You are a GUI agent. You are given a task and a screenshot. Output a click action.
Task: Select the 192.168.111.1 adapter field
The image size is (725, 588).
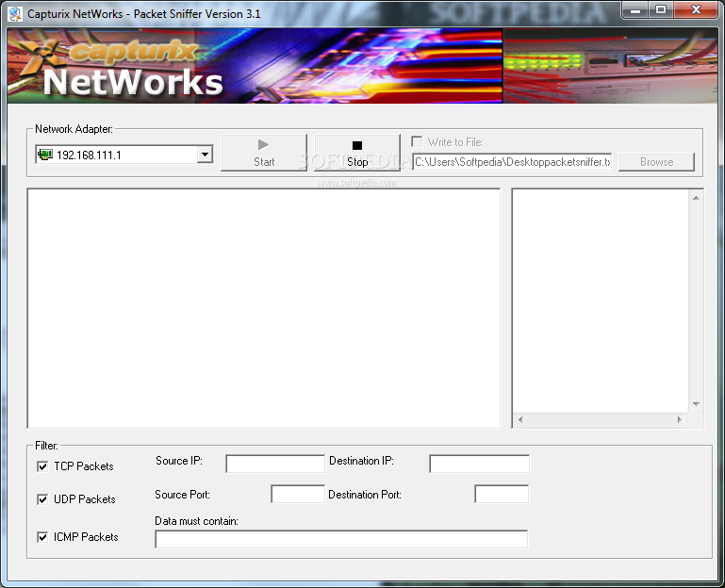coord(124,155)
